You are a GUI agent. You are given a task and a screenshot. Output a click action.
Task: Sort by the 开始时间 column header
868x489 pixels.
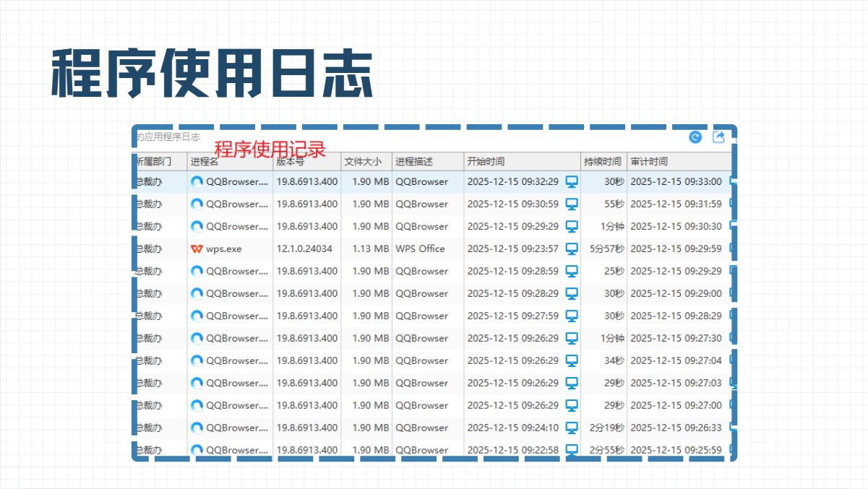[523, 161]
